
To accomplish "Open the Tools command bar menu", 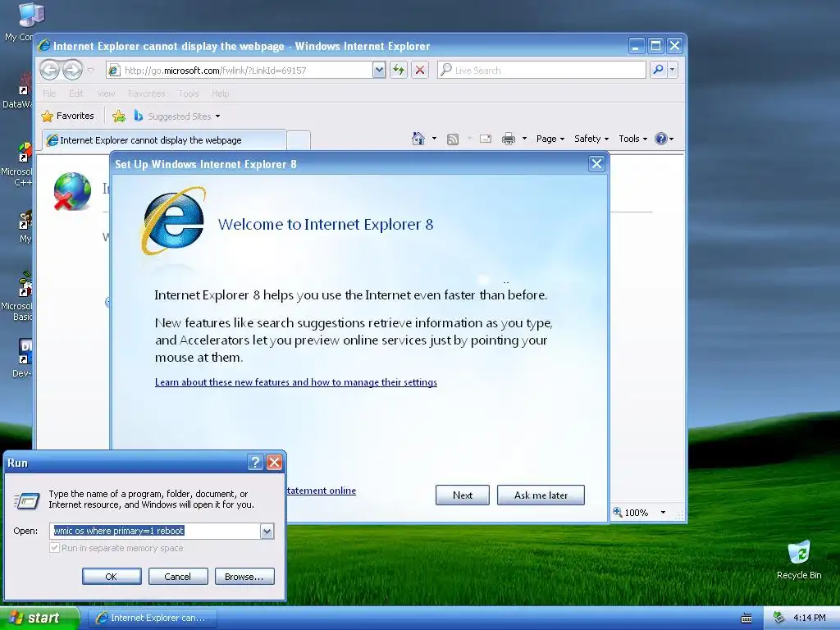I will pos(632,139).
